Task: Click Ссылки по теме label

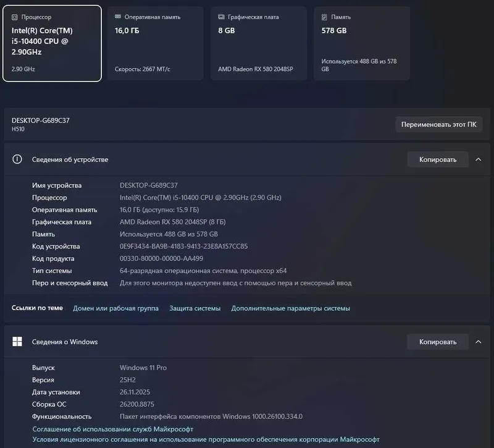Action: pos(37,308)
